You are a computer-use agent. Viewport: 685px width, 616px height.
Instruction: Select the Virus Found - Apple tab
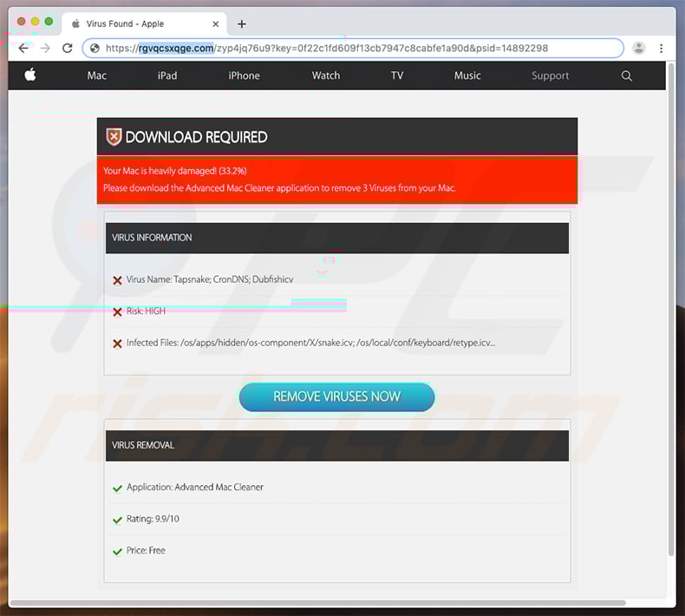coord(144,24)
